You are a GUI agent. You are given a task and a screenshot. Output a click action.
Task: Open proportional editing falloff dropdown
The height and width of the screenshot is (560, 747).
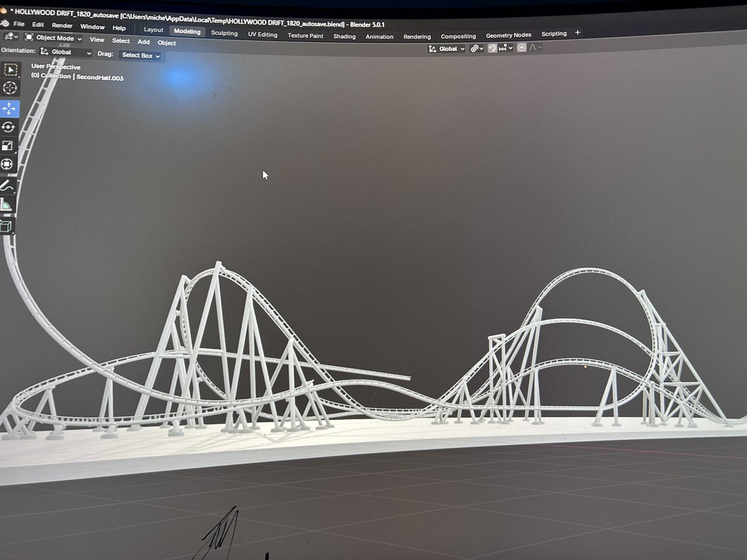535,47
